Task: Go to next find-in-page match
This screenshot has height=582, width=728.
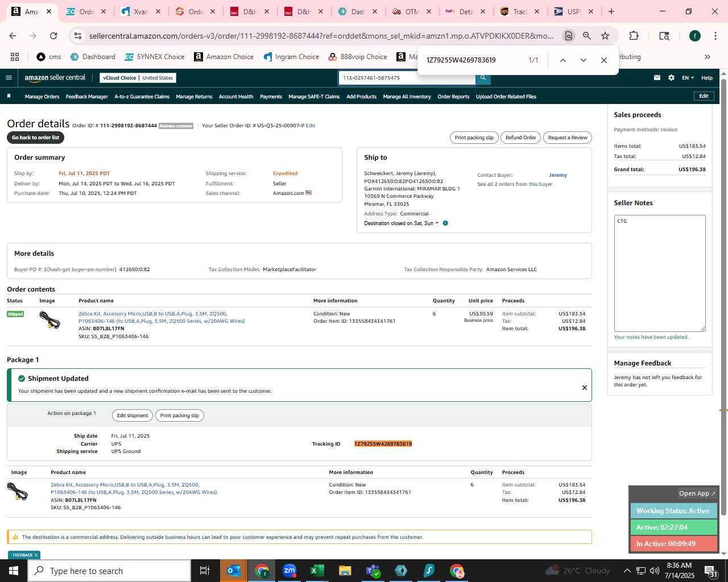Action: tap(583, 60)
